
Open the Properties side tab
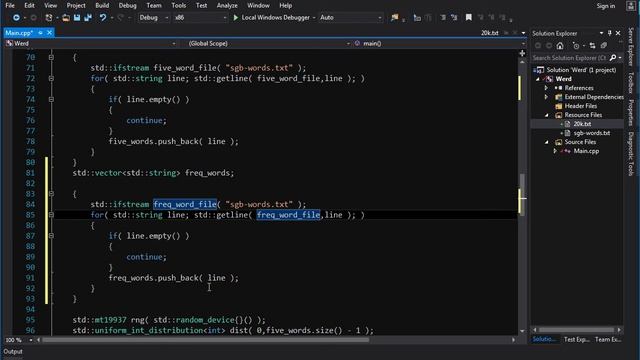pos(631,112)
